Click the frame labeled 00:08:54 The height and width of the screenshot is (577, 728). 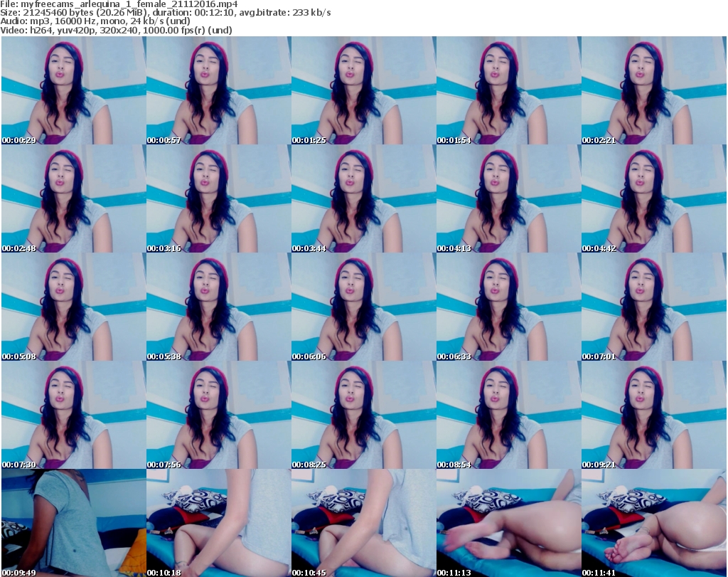click(508, 415)
